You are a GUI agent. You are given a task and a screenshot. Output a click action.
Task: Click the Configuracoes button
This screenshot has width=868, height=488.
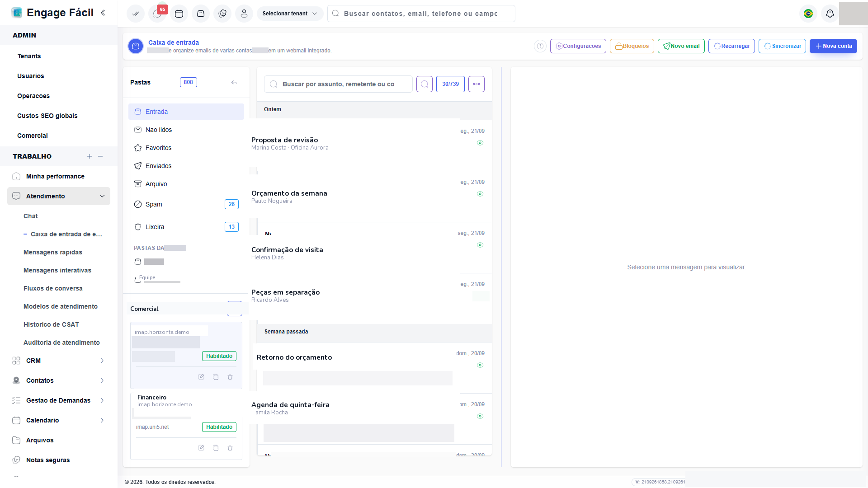coord(578,46)
